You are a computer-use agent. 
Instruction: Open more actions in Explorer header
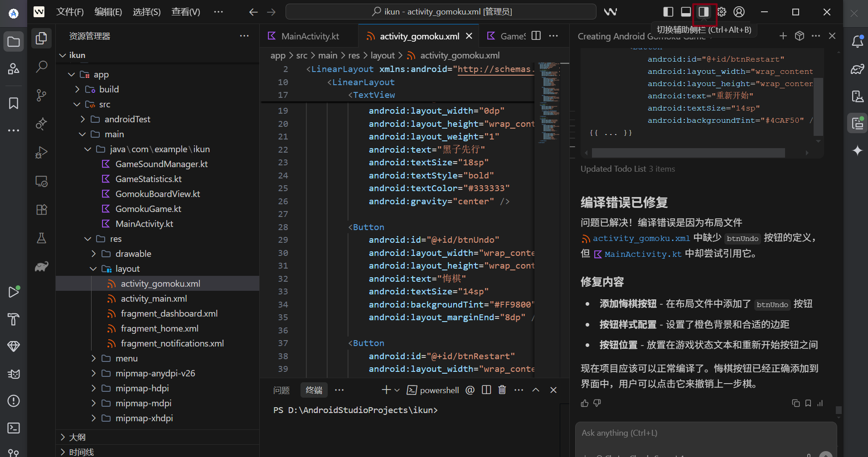pos(244,36)
